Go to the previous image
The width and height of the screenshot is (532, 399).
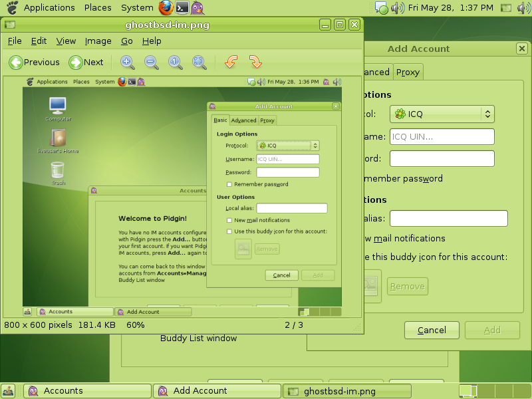tap(34, 63)
